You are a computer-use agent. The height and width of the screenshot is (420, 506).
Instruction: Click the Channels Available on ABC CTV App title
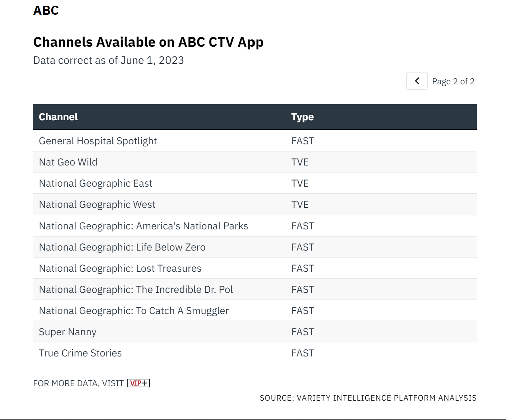pyautogui.click(x=148, y=42)
